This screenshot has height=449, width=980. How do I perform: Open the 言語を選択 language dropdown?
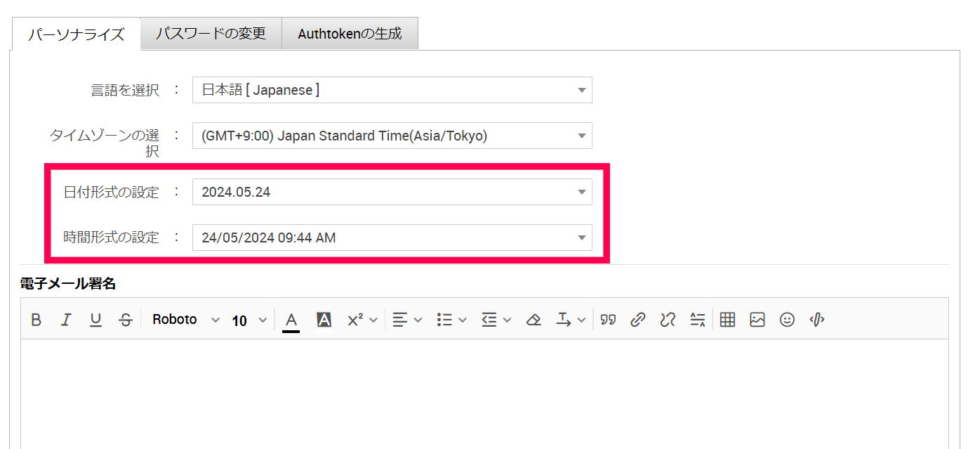392,90
